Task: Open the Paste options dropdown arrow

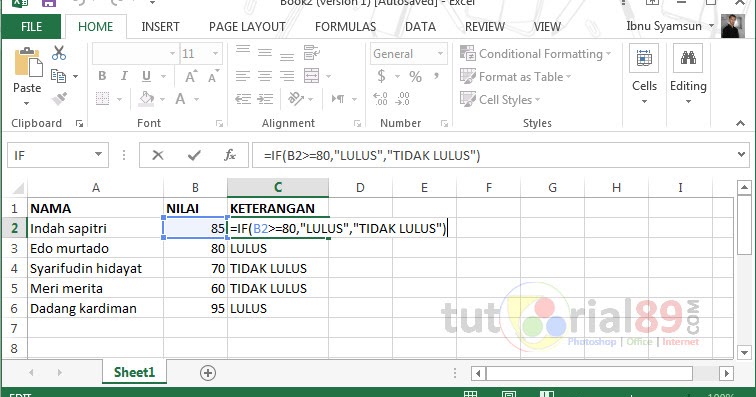Action: click(27, 103)
